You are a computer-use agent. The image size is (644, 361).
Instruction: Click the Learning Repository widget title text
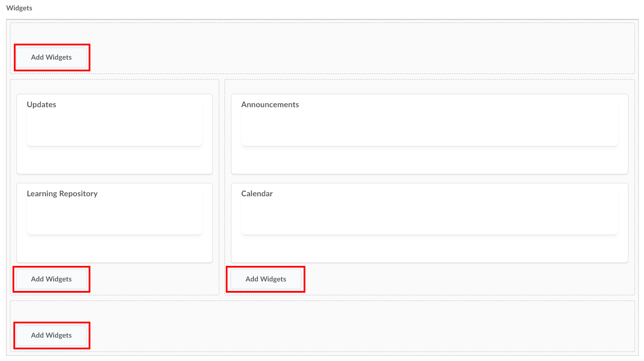click(x=62, y=193)
